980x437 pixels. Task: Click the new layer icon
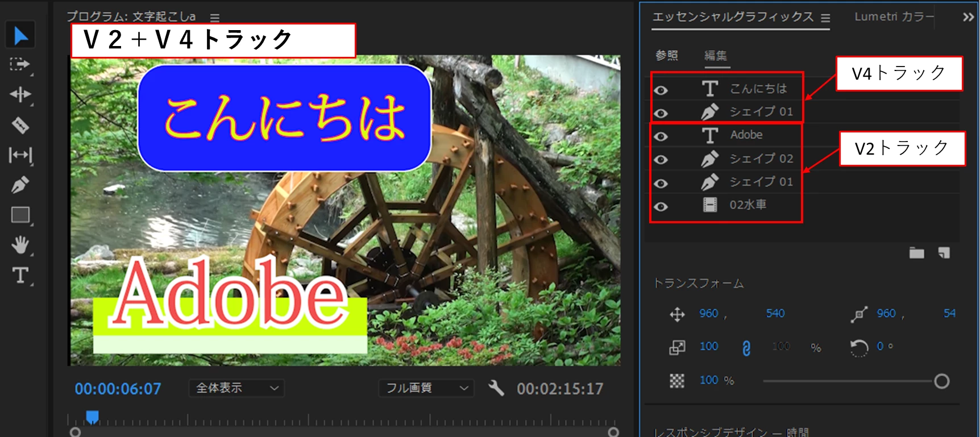coord(944,253)
